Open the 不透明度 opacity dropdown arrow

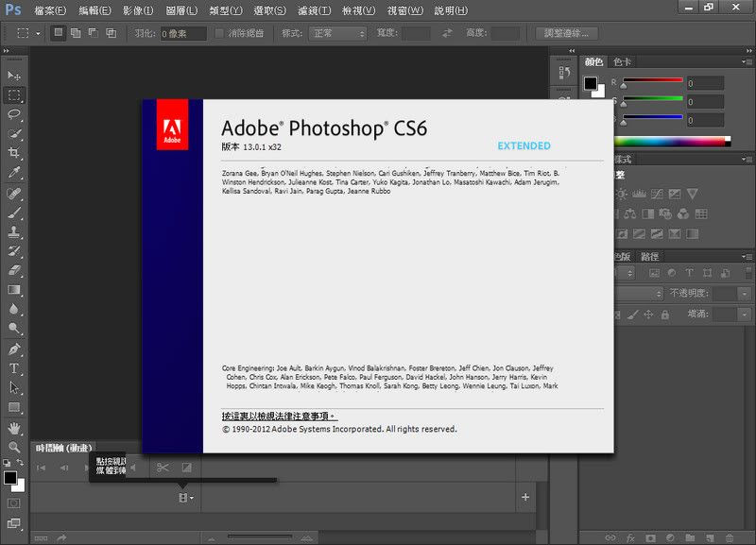tap(745, 293)
